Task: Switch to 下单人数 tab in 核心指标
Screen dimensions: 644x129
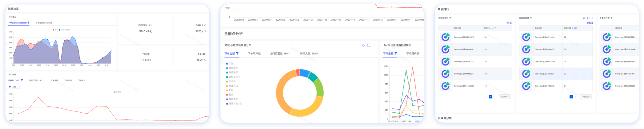Action: 82,80
